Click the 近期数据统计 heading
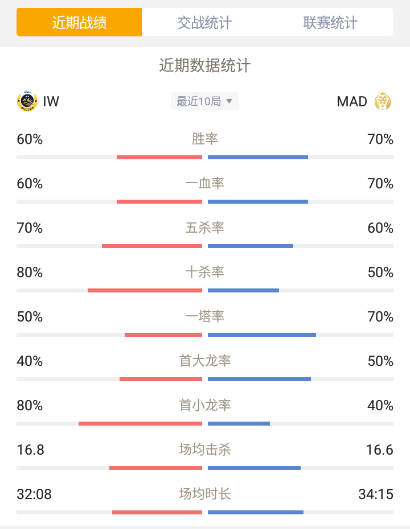The image size is (410, 529). click(x=205, y=65)
